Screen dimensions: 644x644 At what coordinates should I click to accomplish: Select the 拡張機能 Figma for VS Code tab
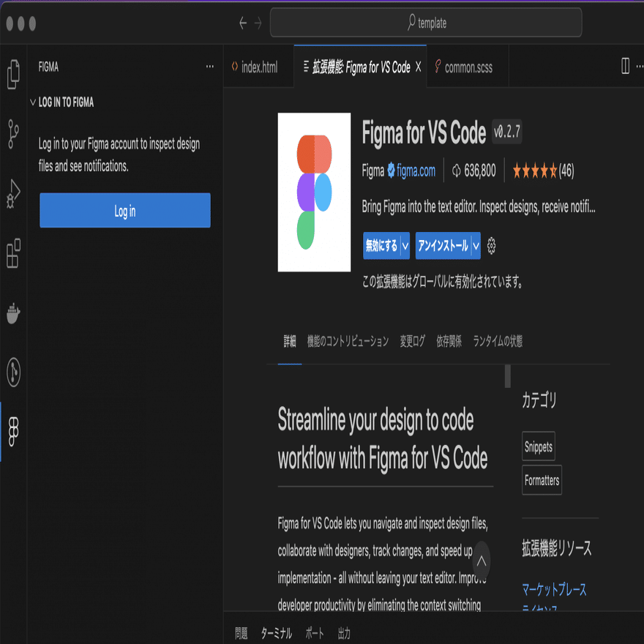pyautogui.click(x=360, y=67)
